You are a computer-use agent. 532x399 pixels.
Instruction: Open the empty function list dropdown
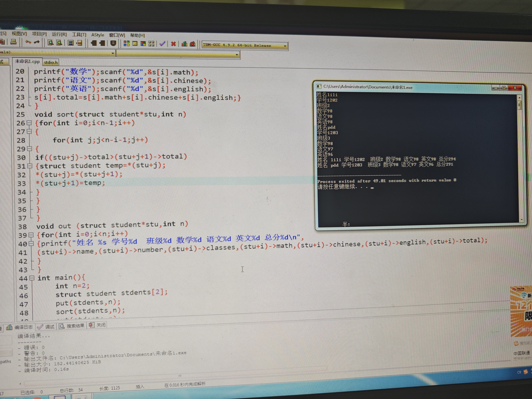tap(237, 55)
